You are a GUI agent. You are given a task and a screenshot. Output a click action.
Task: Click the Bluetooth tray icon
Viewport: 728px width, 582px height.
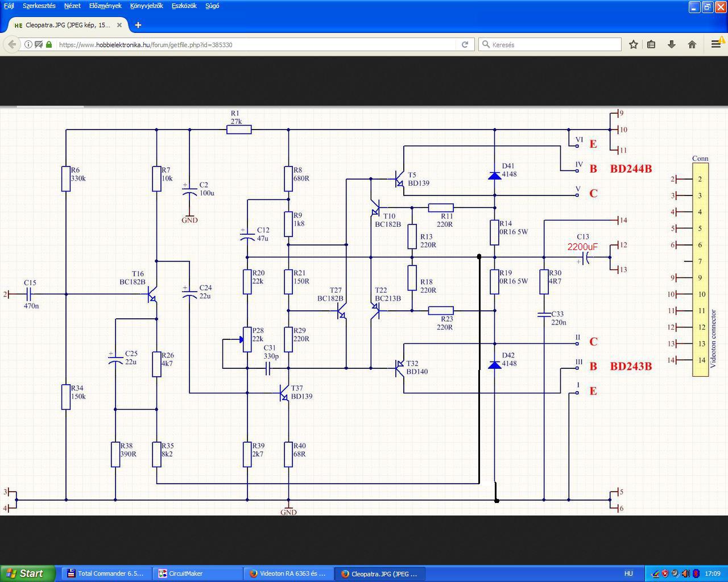coord(695,573)
